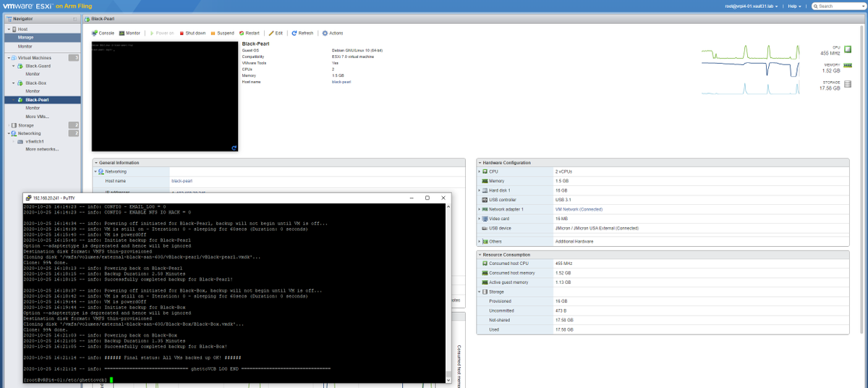Expand the Hard disk 1 row
The image size is (868, 388).
480,190
